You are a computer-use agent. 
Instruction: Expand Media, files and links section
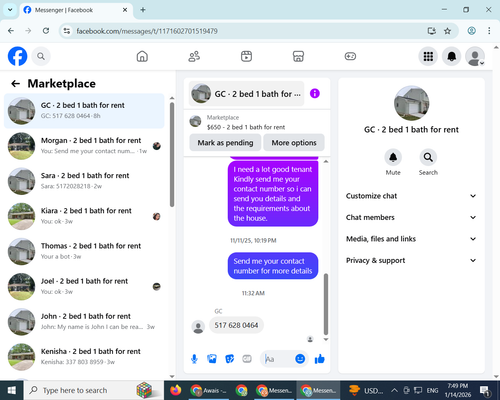411,239
